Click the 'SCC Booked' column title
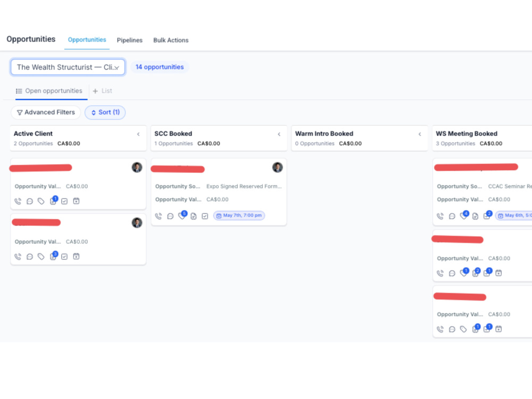 click(173, 134)
